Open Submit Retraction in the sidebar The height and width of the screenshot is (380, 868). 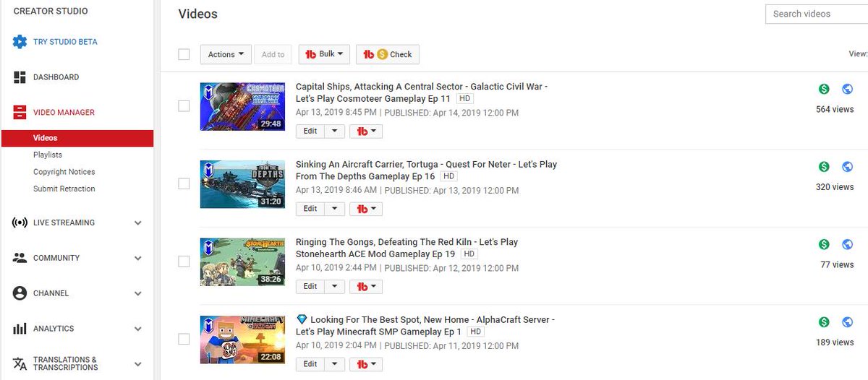pyautogui.click(x=64, y=189)
